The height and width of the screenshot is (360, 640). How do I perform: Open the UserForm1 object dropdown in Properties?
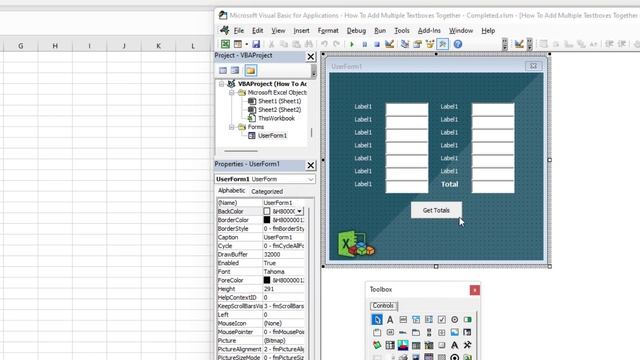(x=311, y=179)
